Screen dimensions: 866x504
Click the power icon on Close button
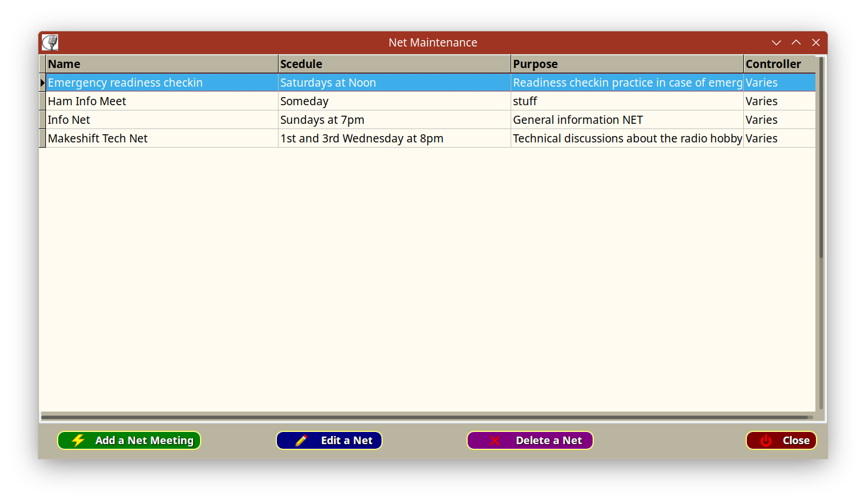[x=766, y=441]
